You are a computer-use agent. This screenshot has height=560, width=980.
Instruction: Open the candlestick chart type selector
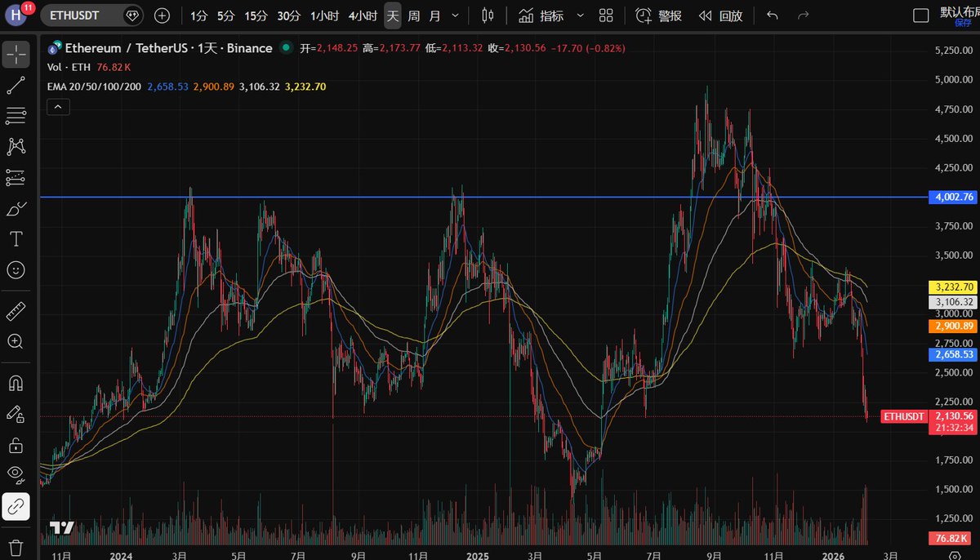pos(488,16)
